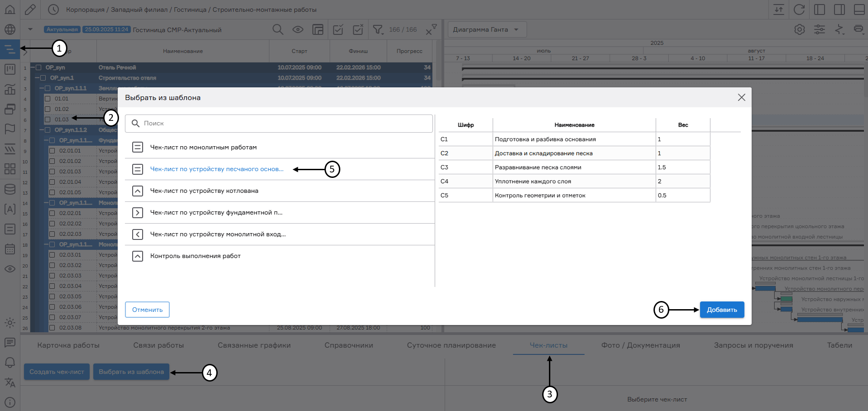
Task: Open the history clock icon
Action: tap(53, 10)
